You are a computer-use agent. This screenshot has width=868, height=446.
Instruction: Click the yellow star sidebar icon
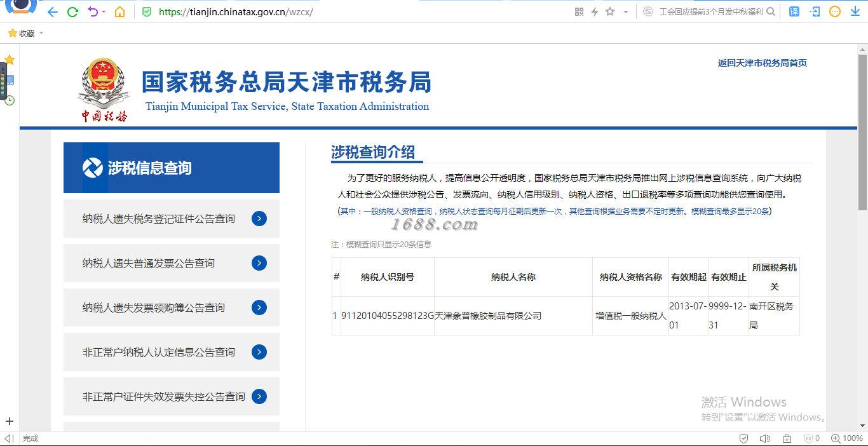(x=10, y=60)
